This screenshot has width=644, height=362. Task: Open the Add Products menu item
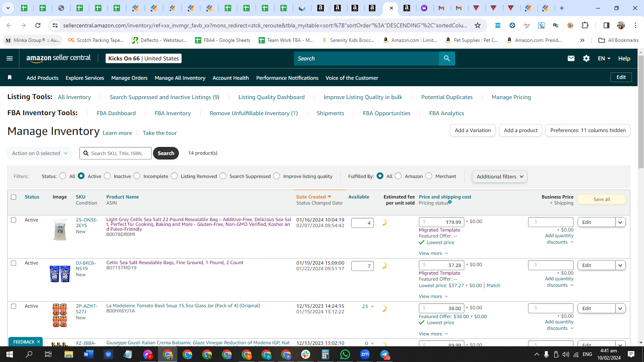click(x=42, y=78)
